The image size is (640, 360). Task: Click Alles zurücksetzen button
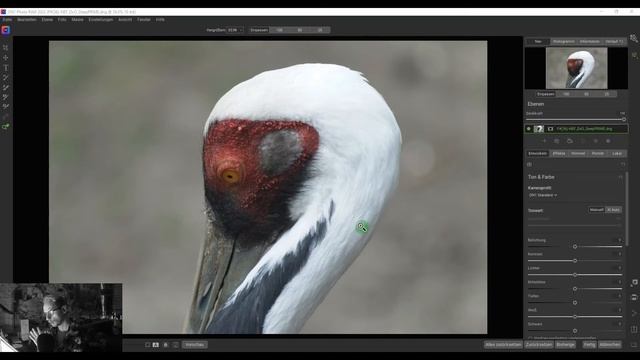(x=503, y=345)
